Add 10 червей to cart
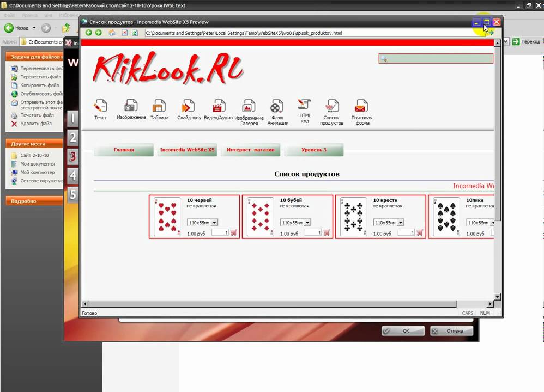The image size is (544, 392). [234, 232]
